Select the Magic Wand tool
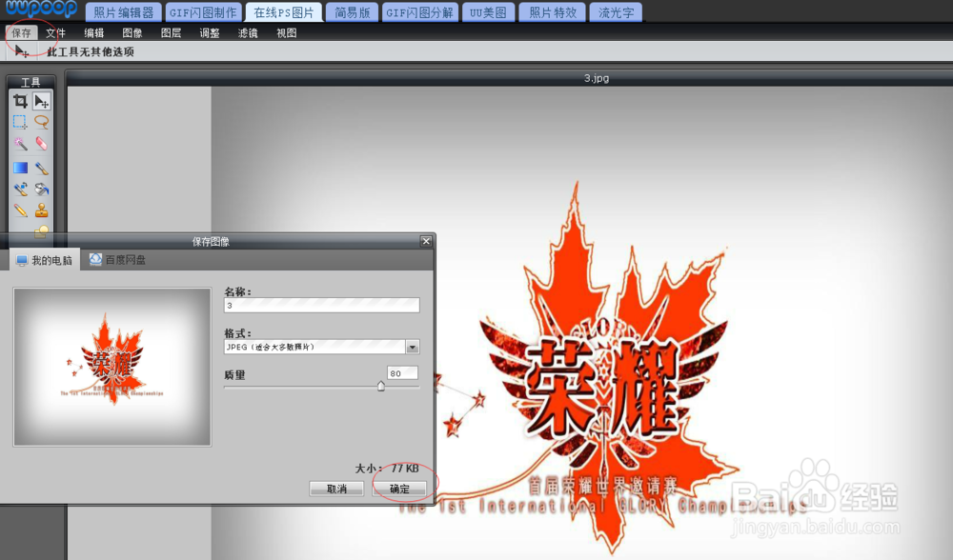This screenshot has width=953, height=560. [20, 144]
